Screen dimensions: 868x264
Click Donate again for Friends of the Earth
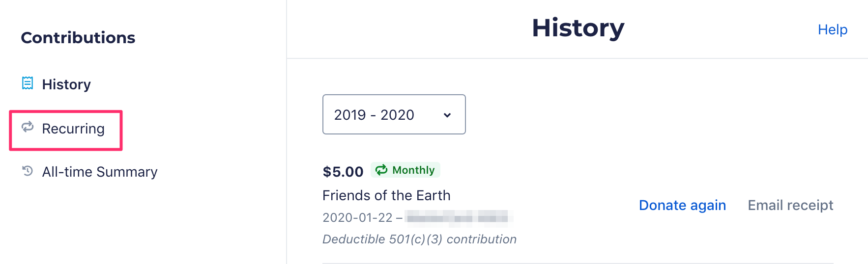682,205
